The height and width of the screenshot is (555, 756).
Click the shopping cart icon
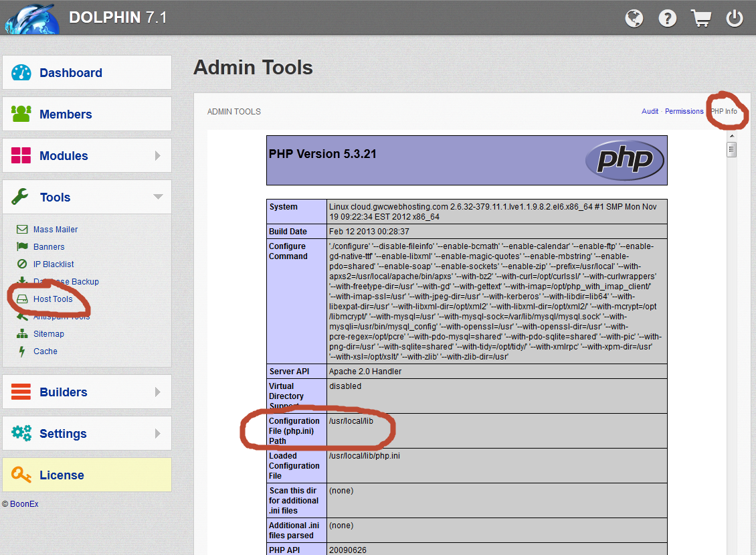pyautogui.click(x=700, y=18)
